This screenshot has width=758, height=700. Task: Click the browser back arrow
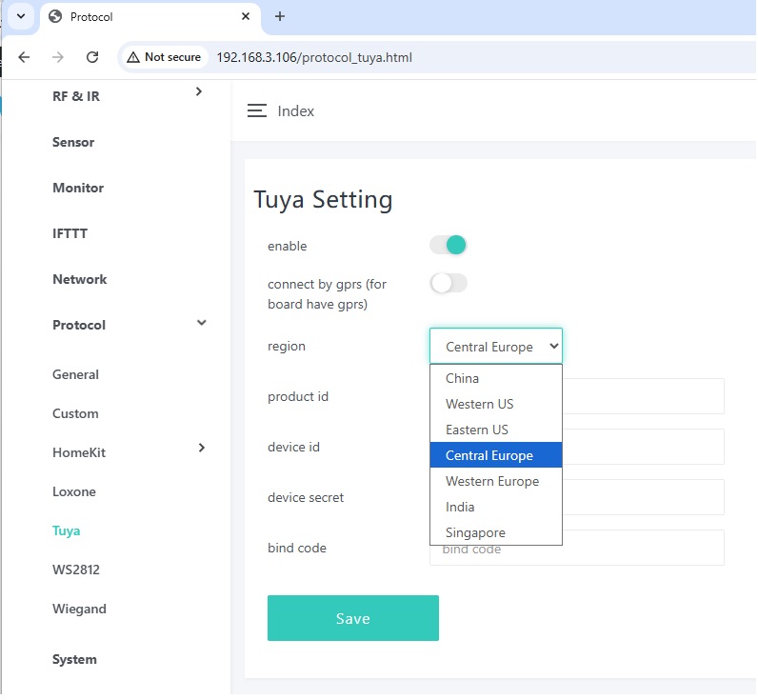point(24,57)
